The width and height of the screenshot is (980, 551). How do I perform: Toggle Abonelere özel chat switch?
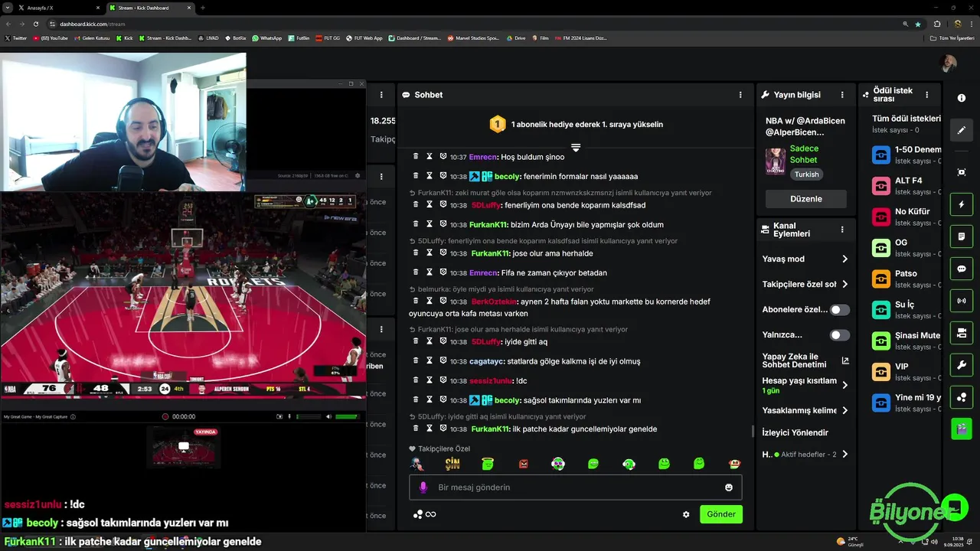click(840, 310)
